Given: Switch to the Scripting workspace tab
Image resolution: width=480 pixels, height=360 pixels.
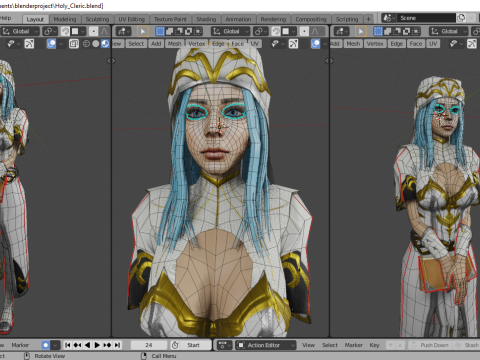Looking at the screenshot, I should (347, 19).
